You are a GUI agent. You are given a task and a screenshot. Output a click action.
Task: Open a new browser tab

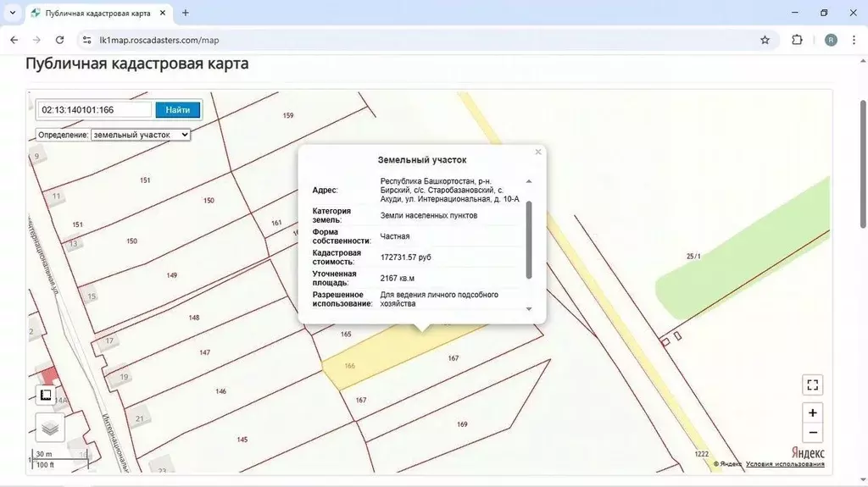click(x=186, y=13)
